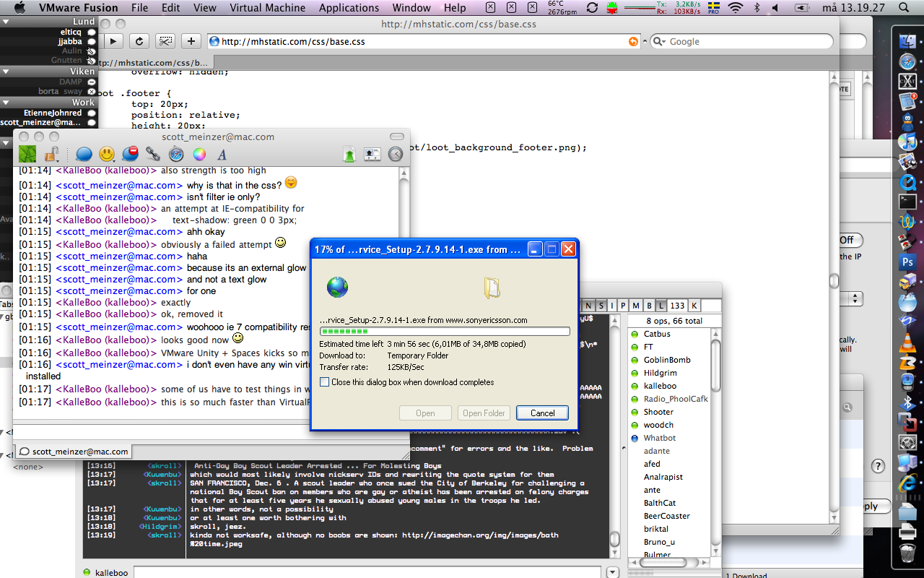Toggle the P channel mode button
This screenshot has height=578, width=924.
(624, 306)
